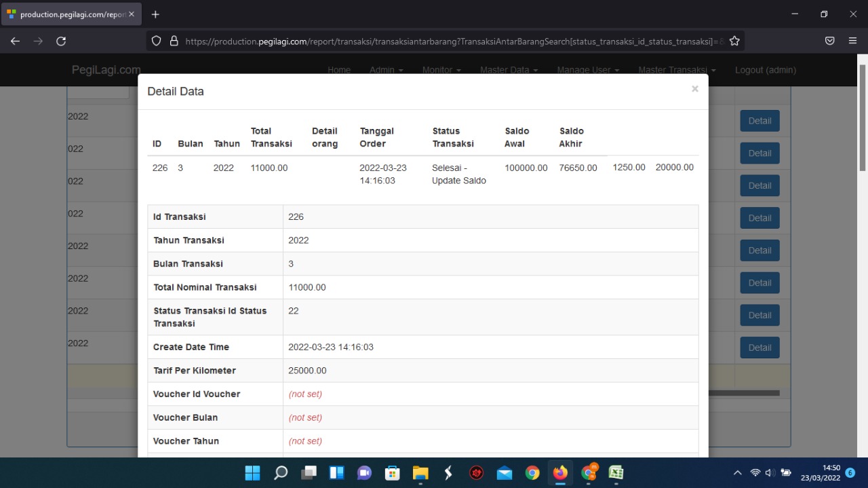Select the production.pegilagi.com browser tab
This screenshot has height=488, width=868.
66,14
